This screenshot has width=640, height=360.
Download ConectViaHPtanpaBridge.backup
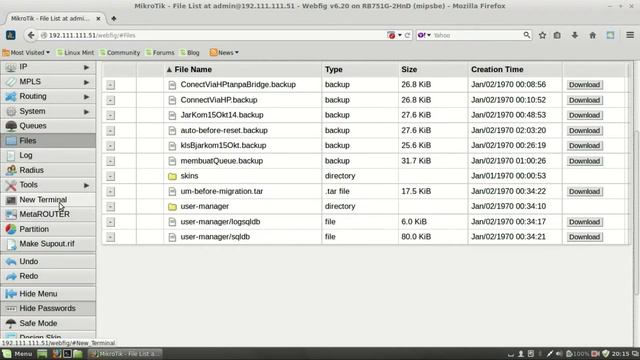click(584, 84)
